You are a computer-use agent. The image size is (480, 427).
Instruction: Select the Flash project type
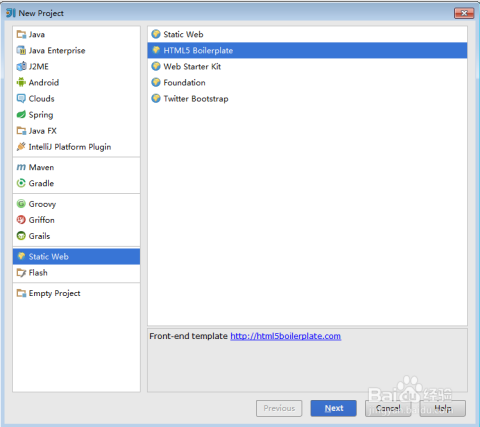pyautogui.click(x=76, y=273)
